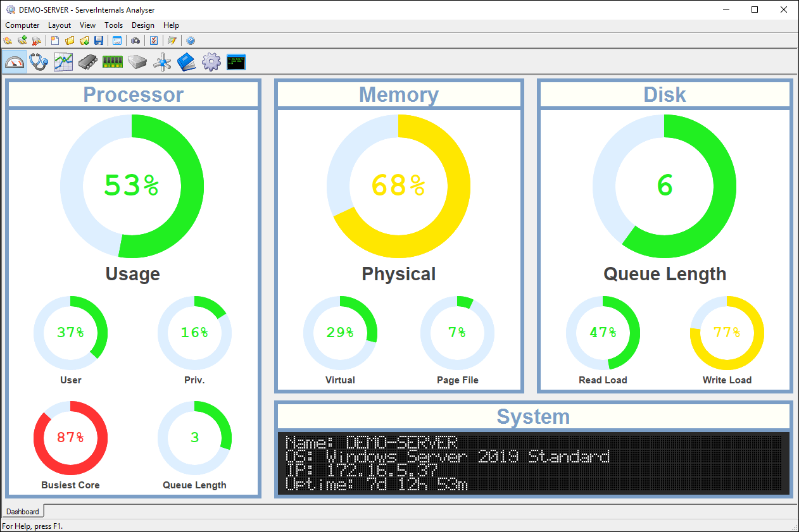The width and height of the screenshot is (799, 532).
Task: Click the green memory RAM module icon
Action: coord(113,62)
